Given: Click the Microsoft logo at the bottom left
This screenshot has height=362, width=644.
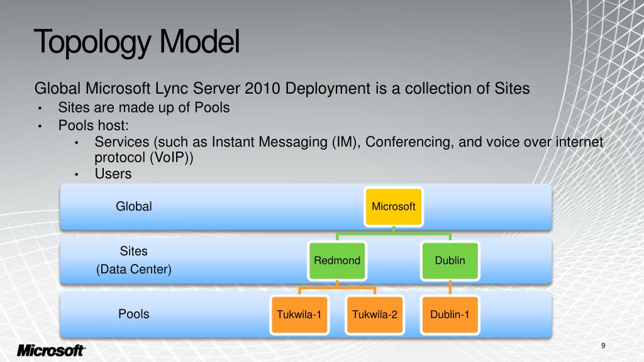Looking at the screenshot, I should [x=52, y=351].
